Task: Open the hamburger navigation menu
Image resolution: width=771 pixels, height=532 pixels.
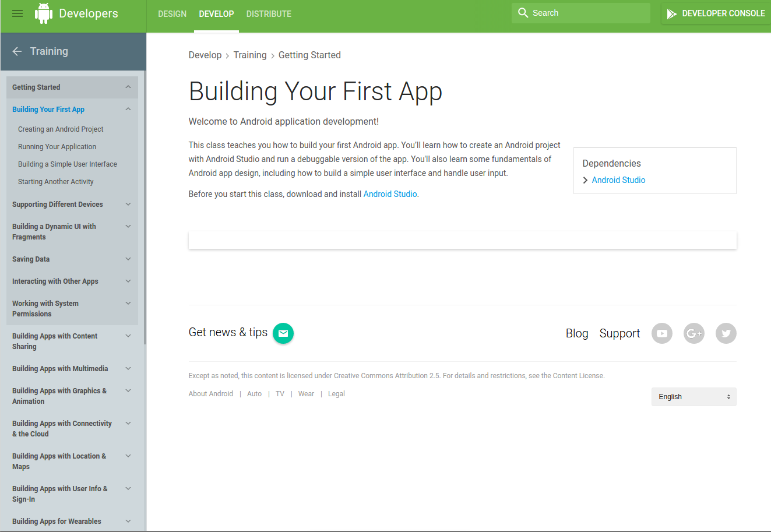Action: (x=17, y=13)
